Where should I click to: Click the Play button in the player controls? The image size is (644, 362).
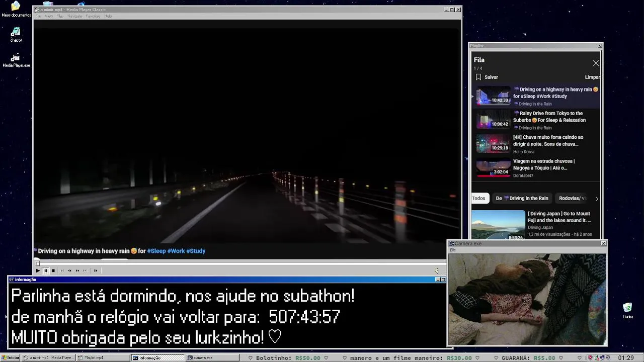coord(38,270)
